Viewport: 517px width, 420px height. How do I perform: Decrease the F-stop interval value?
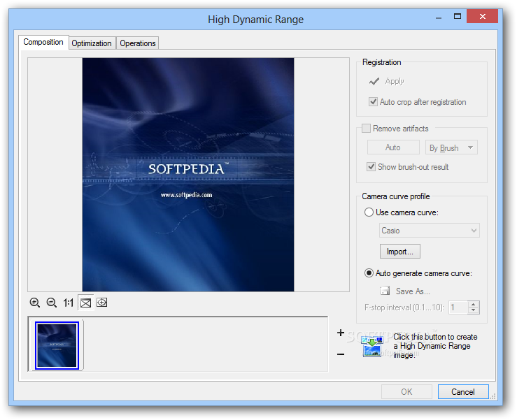(x=474, y=310)
